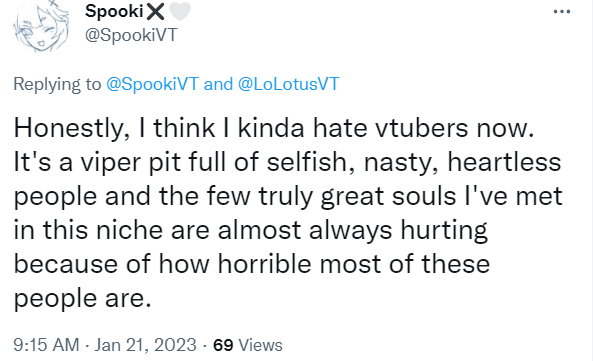Click final tweet line "people are."
The height and width of the screenshot is (361, 593).
(82, 298)
